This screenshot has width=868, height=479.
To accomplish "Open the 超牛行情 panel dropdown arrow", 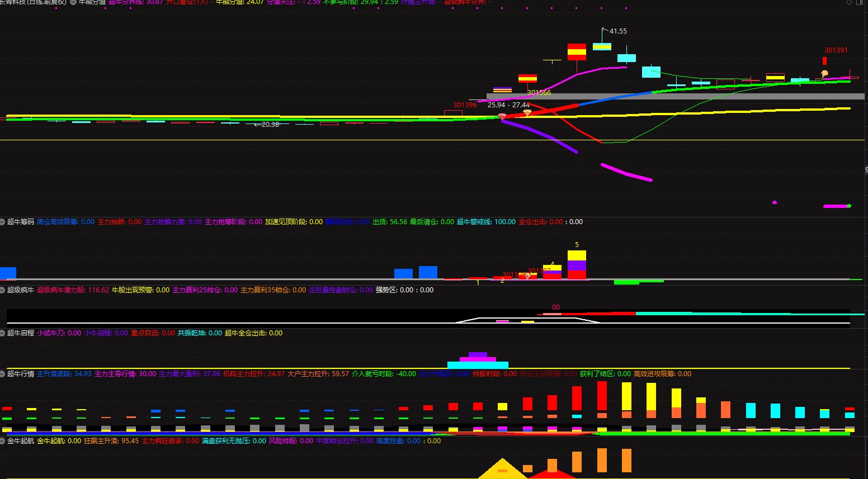I will [x=3, y=374].
